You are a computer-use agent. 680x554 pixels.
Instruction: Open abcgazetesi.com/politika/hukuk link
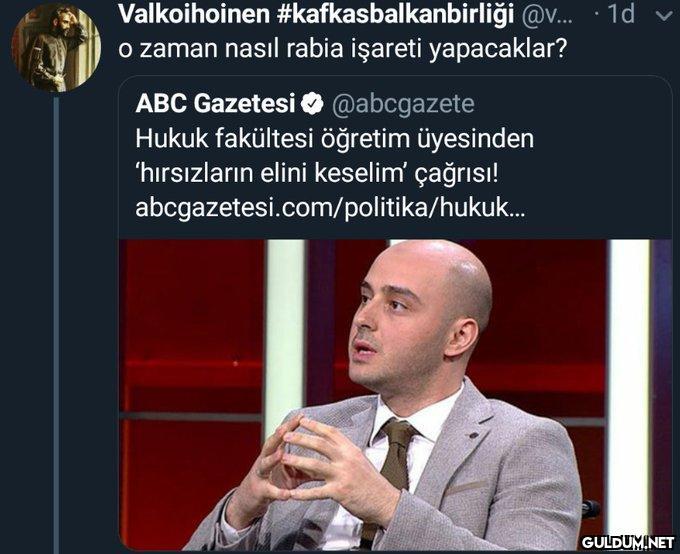click(x=330, y=208)
